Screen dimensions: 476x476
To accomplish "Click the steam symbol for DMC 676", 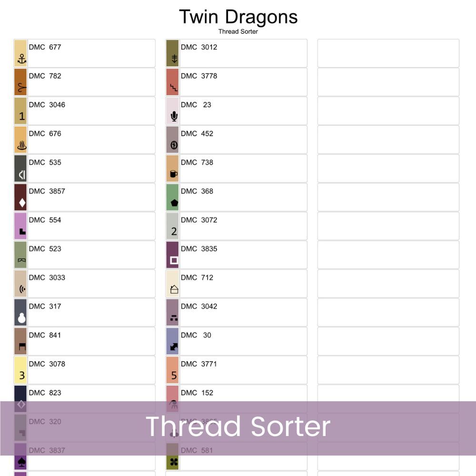I will click(22, 145).
